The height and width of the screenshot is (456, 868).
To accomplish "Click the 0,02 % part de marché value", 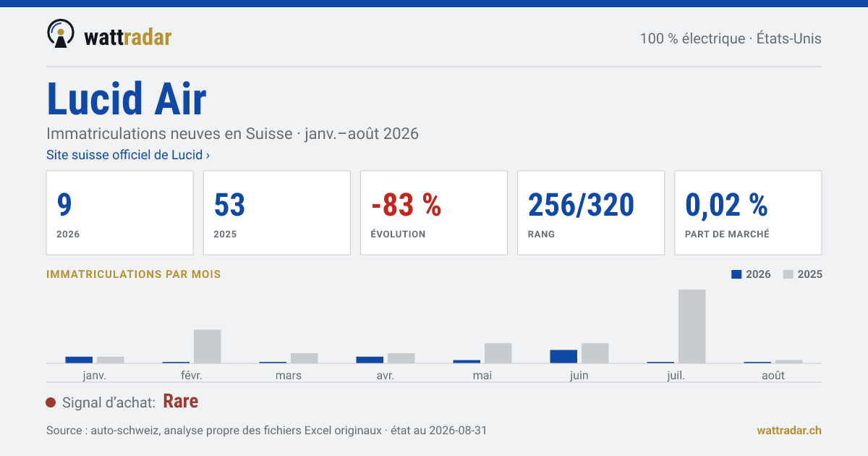I will [x=726, y=206].
